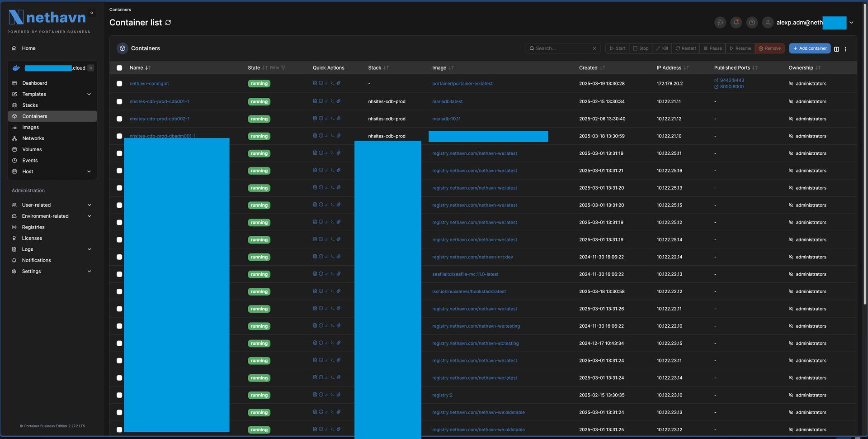Go to Stacks in the sidebar
This screenshot has height=439, width=868.
30,105
